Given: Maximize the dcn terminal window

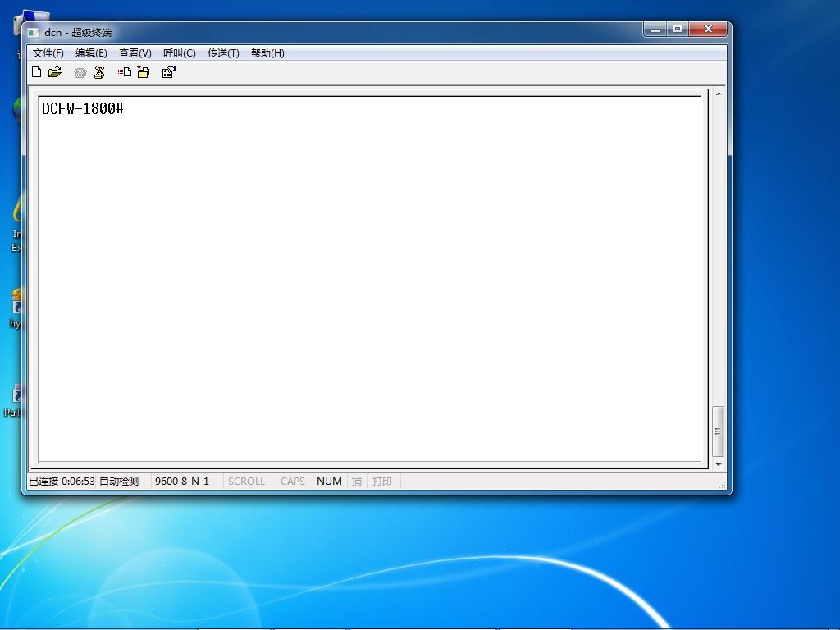Looking at the screenshot, I should 678,29.
